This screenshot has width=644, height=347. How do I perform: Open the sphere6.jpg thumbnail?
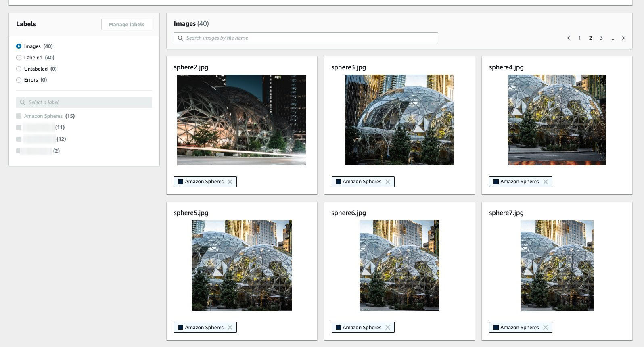(399, 265)
